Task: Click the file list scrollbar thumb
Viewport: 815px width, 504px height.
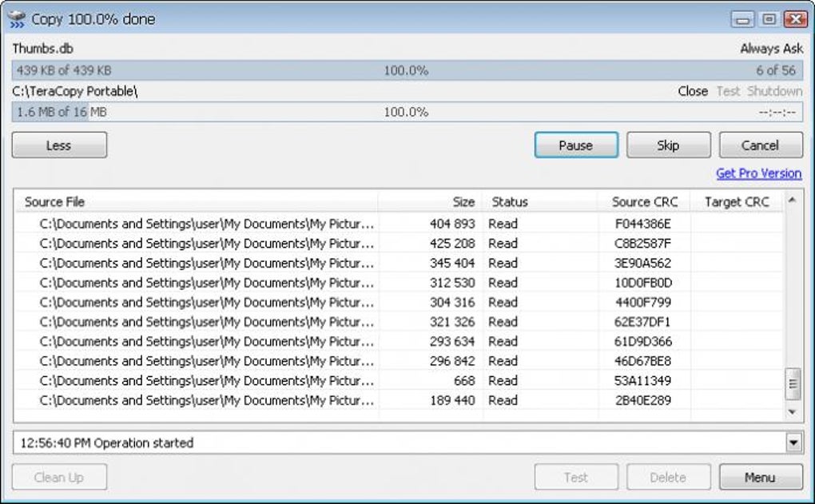Action: click(x=793, y=384)
